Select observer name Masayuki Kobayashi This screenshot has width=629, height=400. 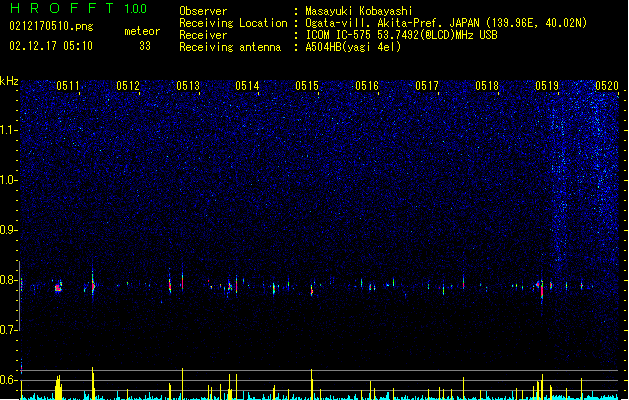tap(359, 11)
